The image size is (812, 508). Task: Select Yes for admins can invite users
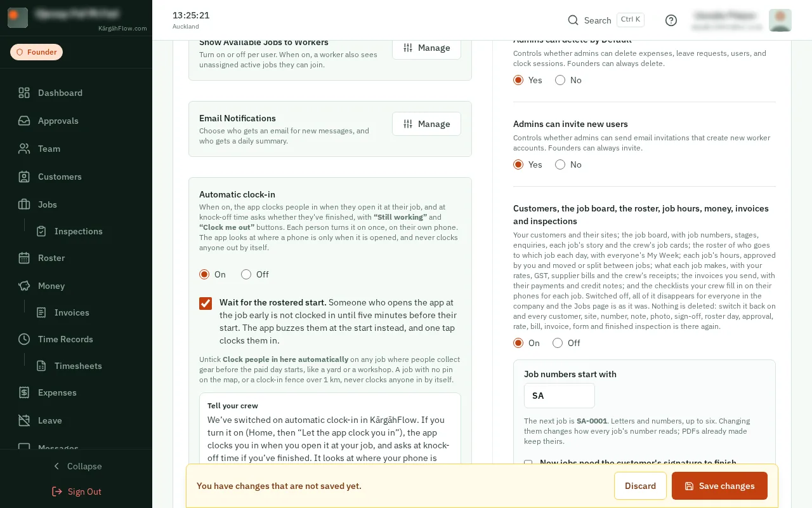pyautogui.click(x=518, y=164)
